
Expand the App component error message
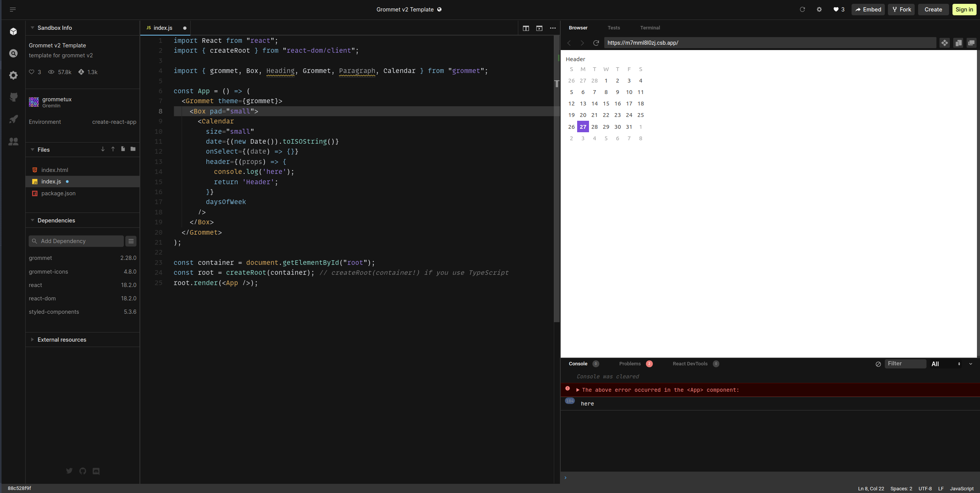point(578,390)
